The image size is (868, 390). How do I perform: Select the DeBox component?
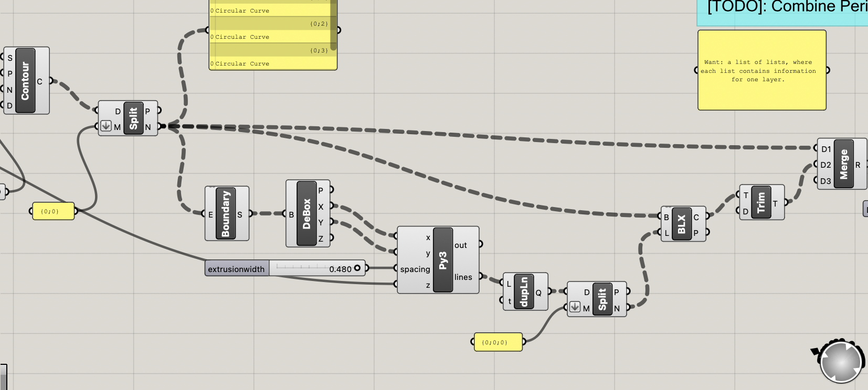pos(306,214)
